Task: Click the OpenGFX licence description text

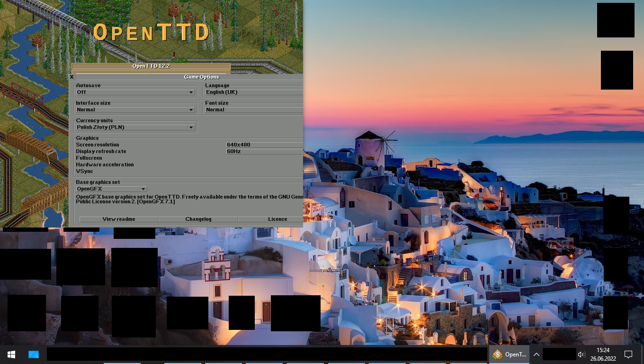Action: tap(189, 199)
